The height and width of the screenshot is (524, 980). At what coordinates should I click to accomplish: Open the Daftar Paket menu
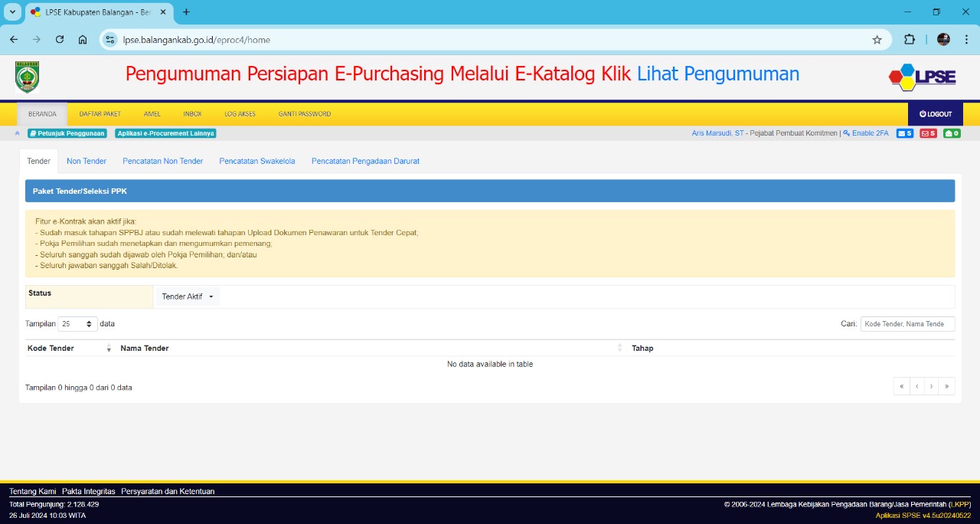pos(100,114)
